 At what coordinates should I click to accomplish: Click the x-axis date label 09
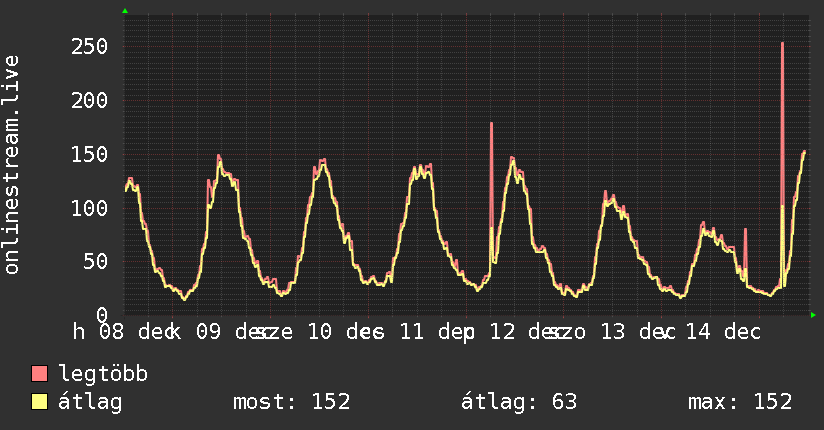click(209, 332)
